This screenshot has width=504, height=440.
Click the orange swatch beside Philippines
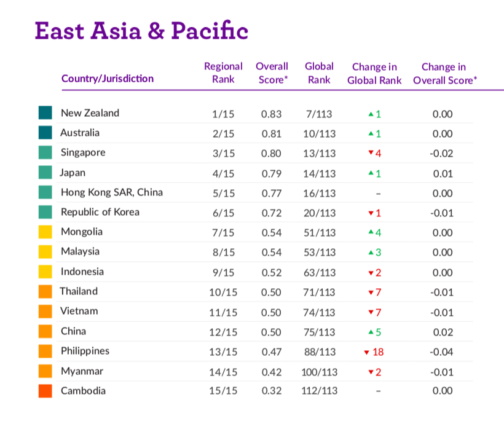click(45, 352)
